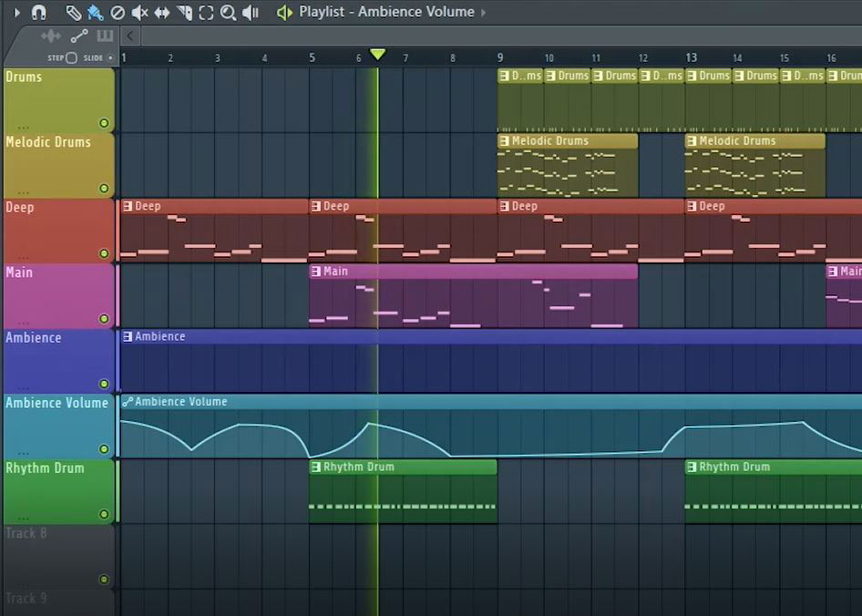The image size is (862, 616).
Task: Click the Track 8 name label
Action: tap(26, 533)
